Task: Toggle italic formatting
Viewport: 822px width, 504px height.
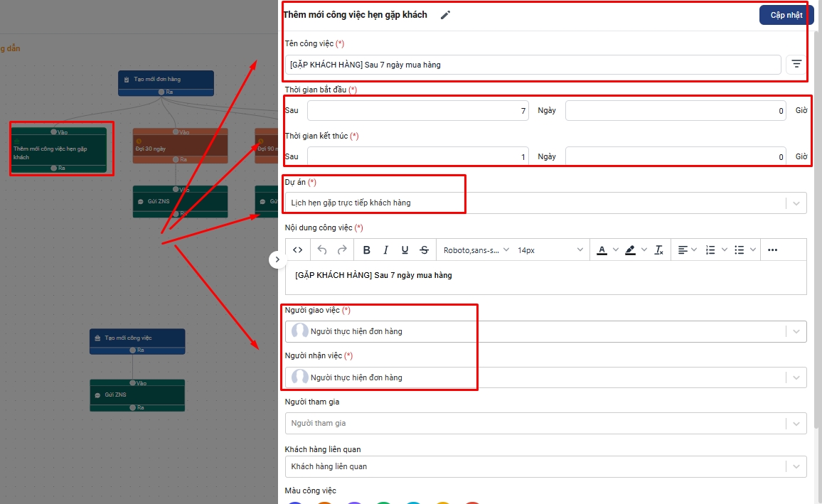Action: click(x=386, y=250)
